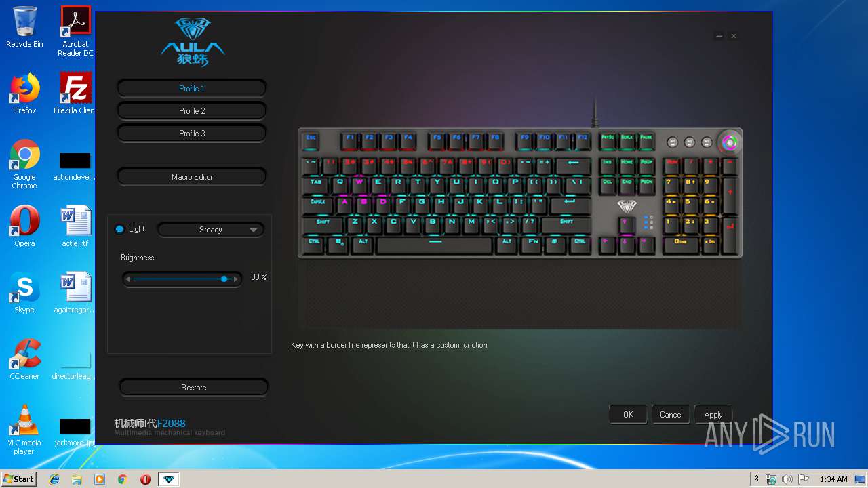Open actle.rtf document on desktop

coord(75,226)
